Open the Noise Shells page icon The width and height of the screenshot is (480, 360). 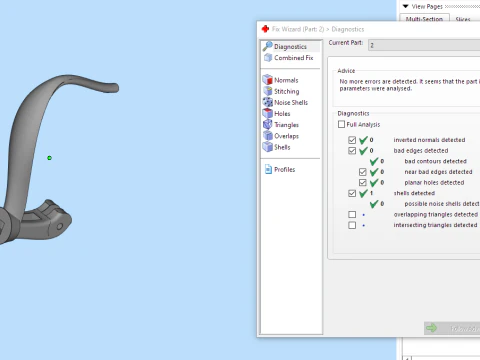pos(267,102)
